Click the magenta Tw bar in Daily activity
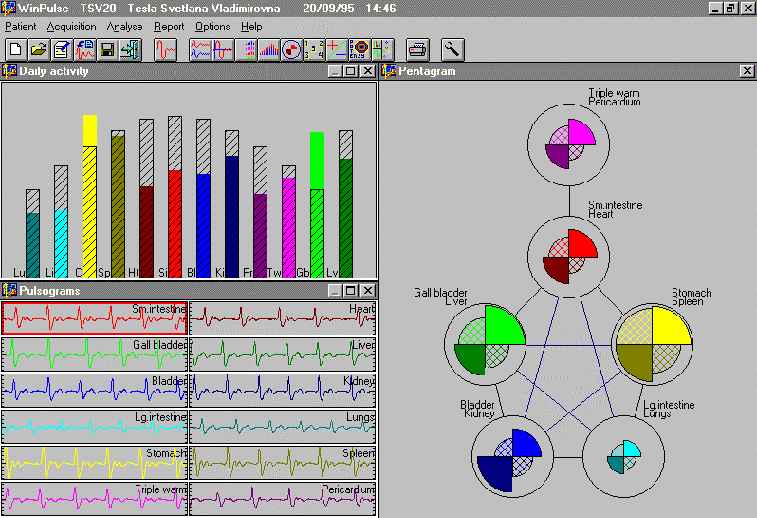This screenshot has height=518, width=757. point(289,222)
